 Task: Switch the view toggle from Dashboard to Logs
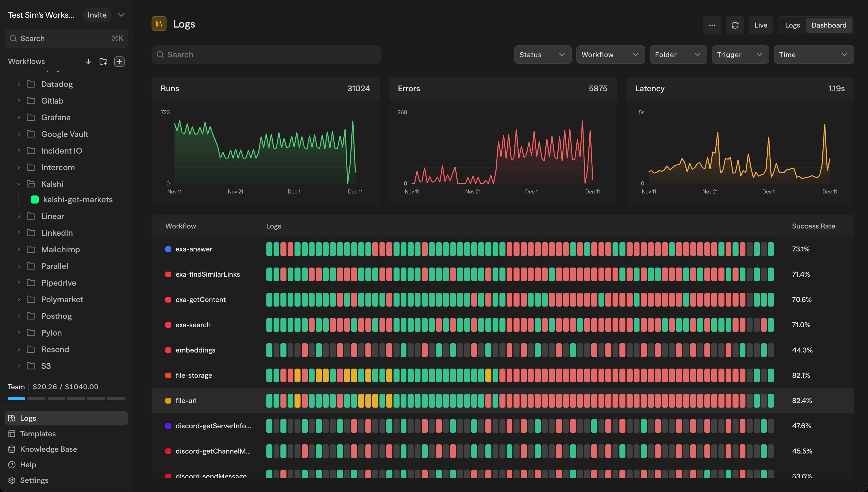click(x=792, y=25)
